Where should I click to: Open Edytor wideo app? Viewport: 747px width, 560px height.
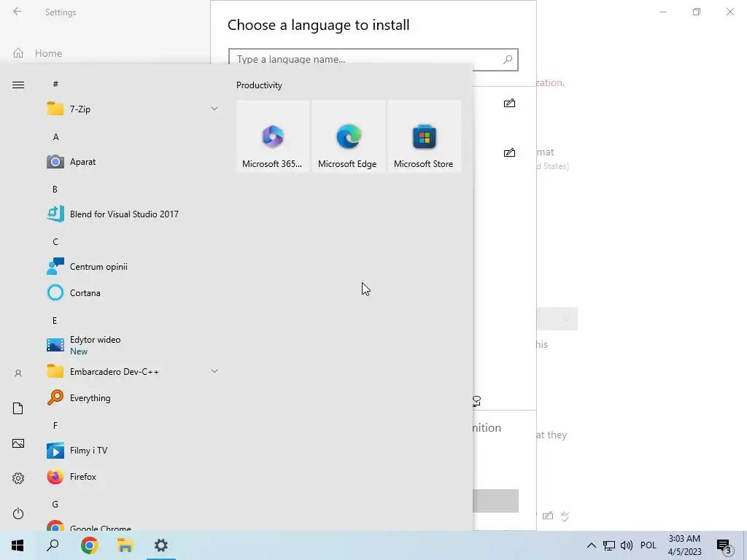(132, 345)
